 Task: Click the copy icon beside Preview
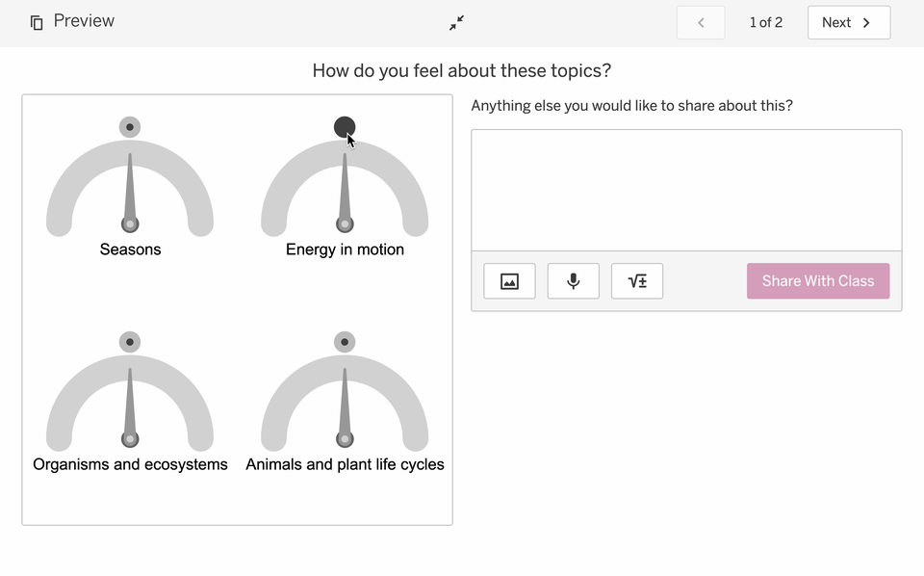click(37, 22)
